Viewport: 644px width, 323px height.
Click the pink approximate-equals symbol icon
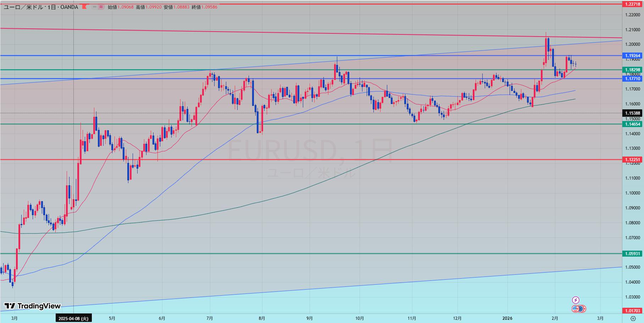click(x=101, y=7)
